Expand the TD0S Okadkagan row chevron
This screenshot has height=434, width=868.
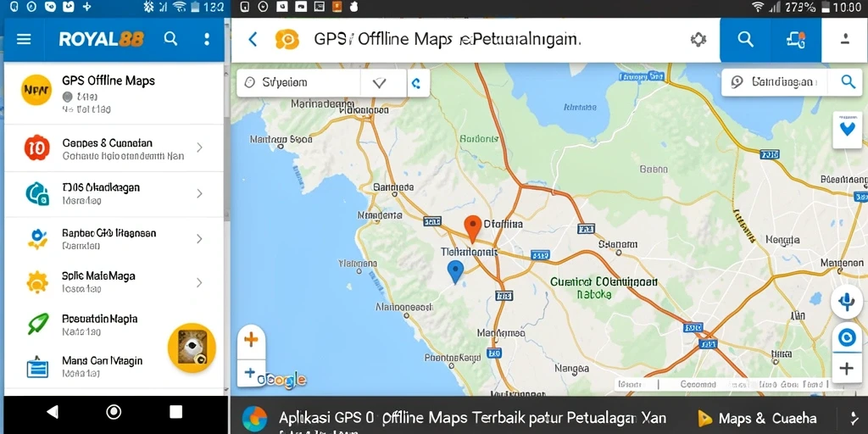[199, 194]
